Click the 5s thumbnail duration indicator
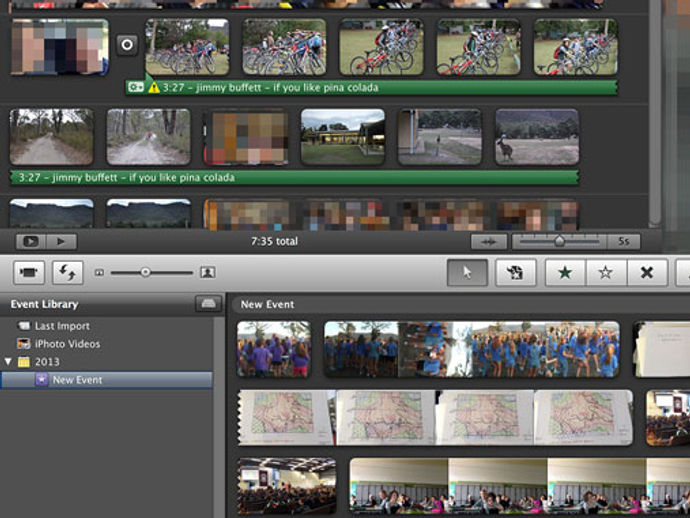 (x=624, y=241)
